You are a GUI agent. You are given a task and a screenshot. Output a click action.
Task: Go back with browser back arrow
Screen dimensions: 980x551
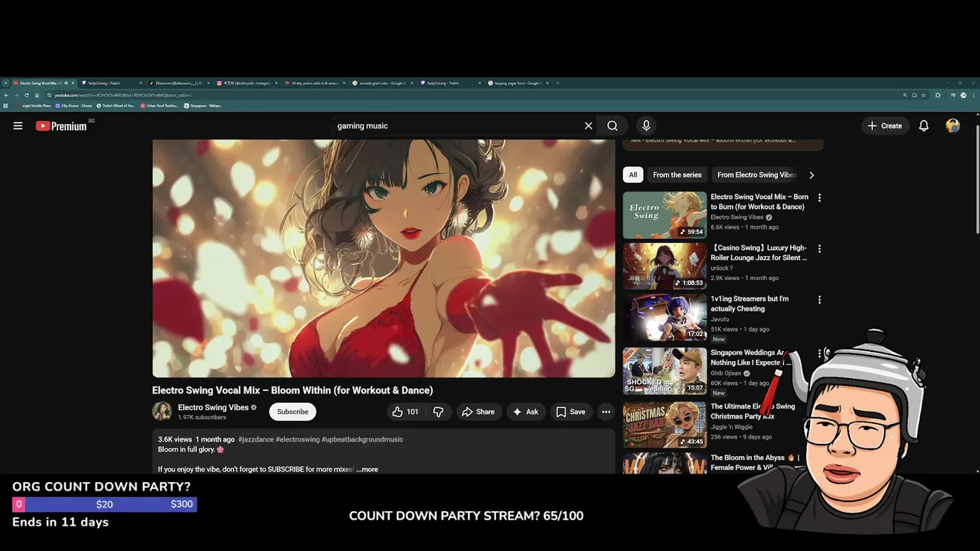[x=6, y=95]
